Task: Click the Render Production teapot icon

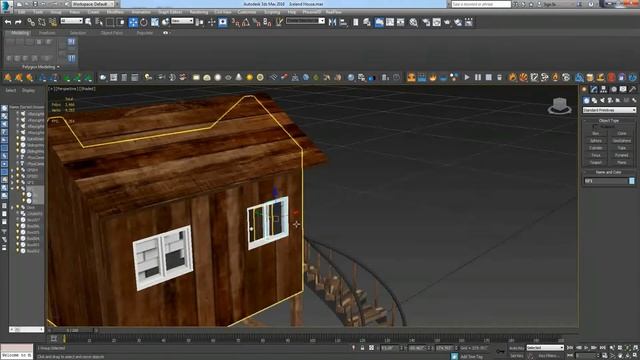Action: 447,22
